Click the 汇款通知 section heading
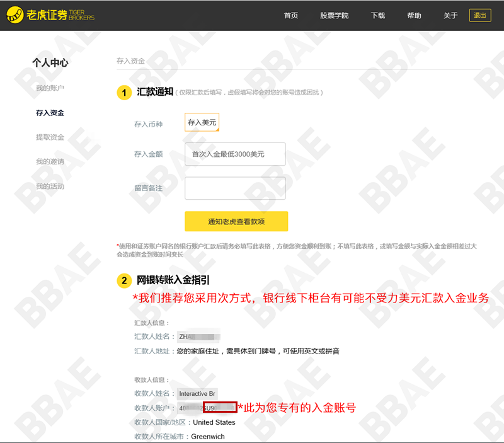 [155, 92]
